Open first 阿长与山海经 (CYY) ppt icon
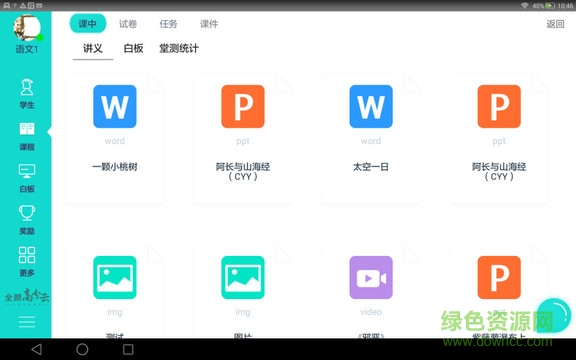Viewport: 576px width, 360px height. coord(243,107)
